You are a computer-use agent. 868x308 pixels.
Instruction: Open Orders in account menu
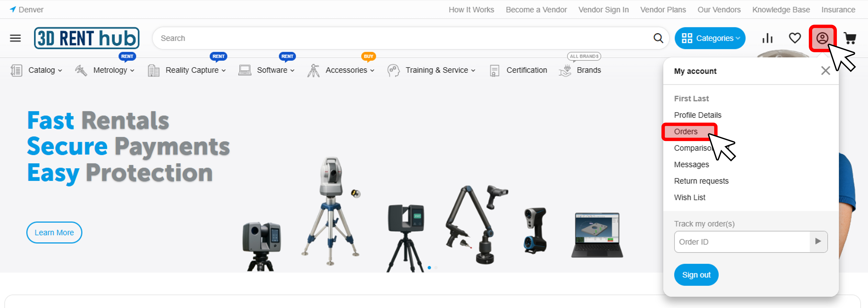[686, 131]
